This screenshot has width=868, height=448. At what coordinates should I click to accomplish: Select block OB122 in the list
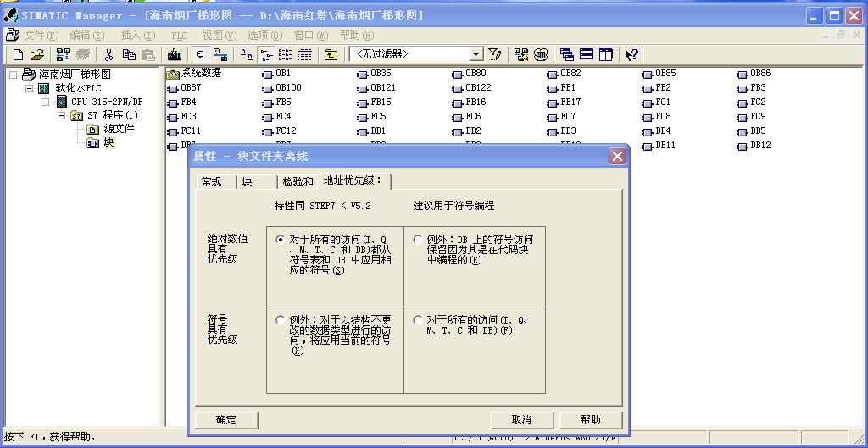[x=471, y=87]
